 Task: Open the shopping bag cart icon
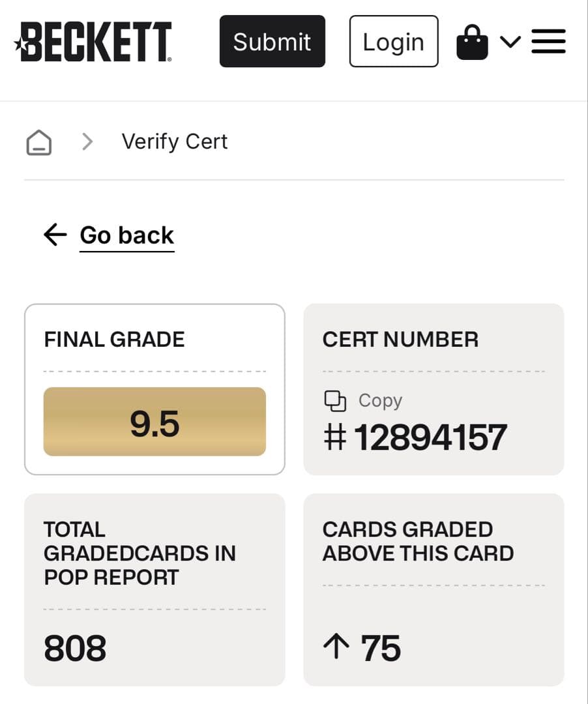[x=472, y=42]
